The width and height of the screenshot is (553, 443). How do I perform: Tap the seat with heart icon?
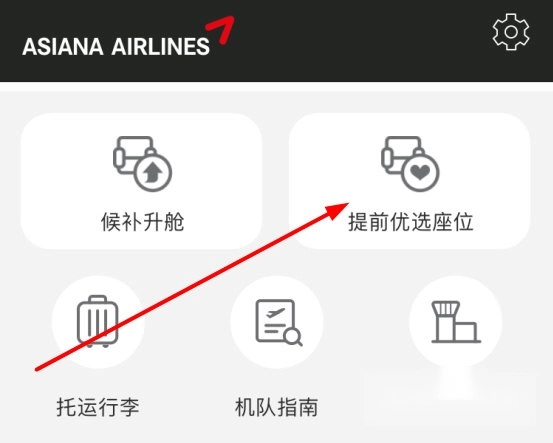pos(410,164)
